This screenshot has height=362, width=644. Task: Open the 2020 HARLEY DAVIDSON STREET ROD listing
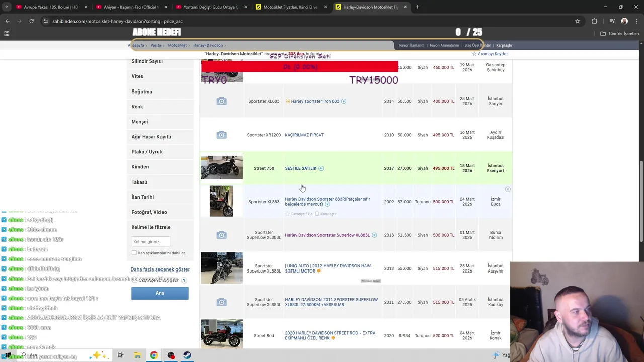tap(330, 335)
